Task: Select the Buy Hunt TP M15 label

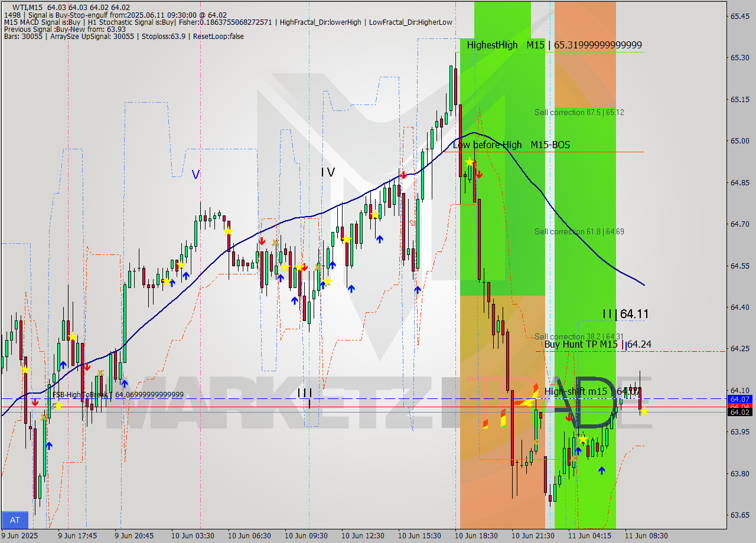Action: click(x=582, y=343)
